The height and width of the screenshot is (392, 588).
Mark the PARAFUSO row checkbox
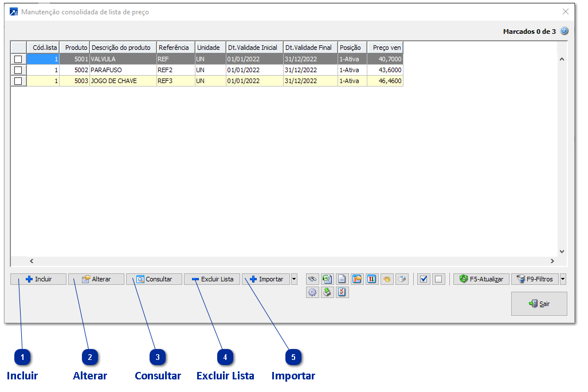coord(18,70)
